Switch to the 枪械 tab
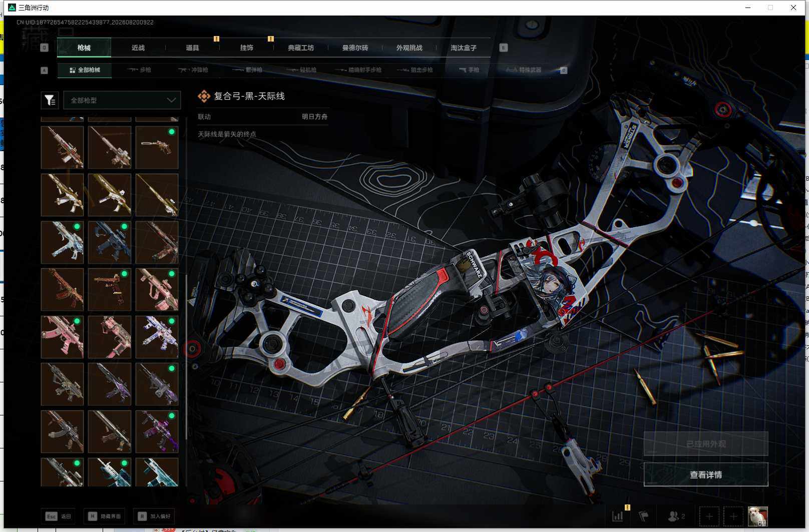Screen dimensions: 809x532 [x=84, y=48]
